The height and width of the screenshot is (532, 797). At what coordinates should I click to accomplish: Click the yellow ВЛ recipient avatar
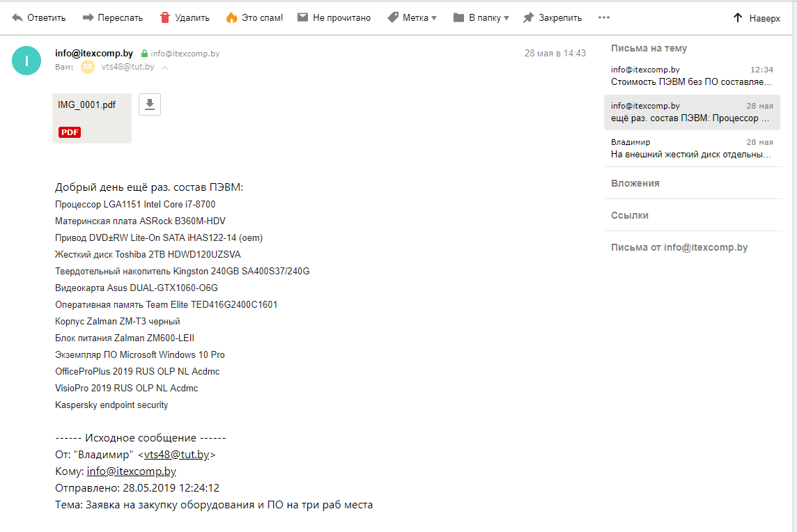coord(88,67)
